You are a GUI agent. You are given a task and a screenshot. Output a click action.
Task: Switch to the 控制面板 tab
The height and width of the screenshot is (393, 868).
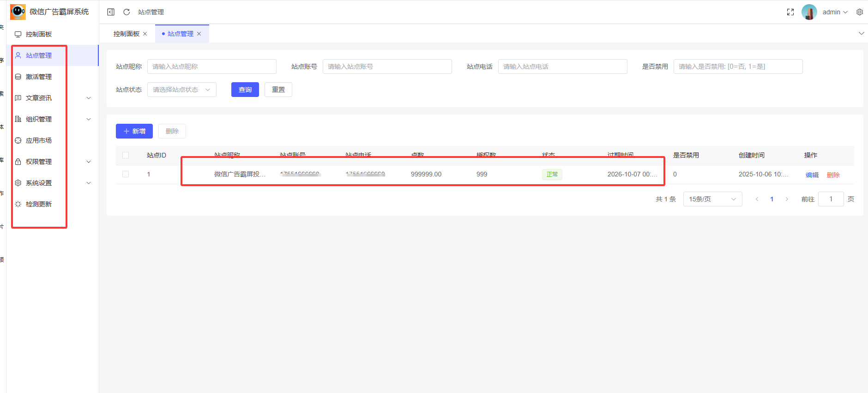126,34
